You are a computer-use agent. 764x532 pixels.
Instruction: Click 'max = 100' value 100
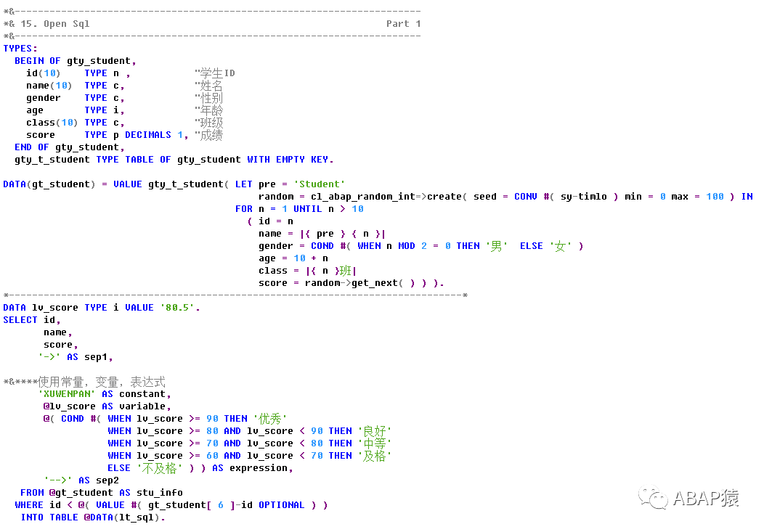click(x=715, y=196)
